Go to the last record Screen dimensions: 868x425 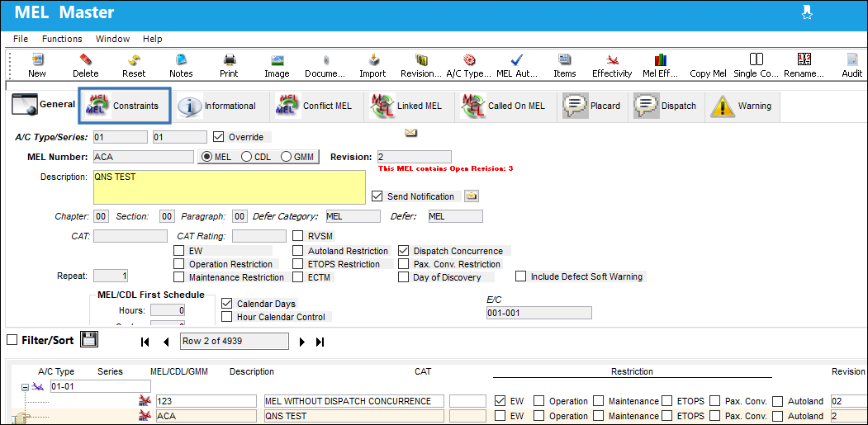[x=320, y=342]
